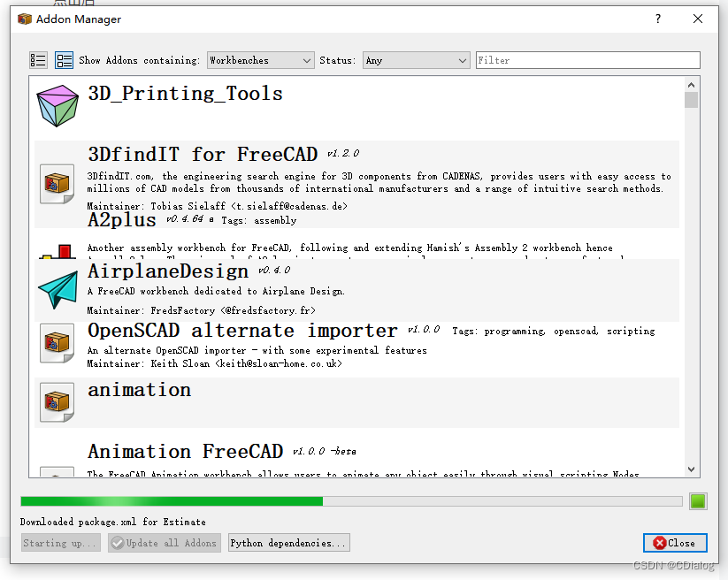Close the Addon Manager window with X
The image size is (728, 580).
(x=697, y=19)
